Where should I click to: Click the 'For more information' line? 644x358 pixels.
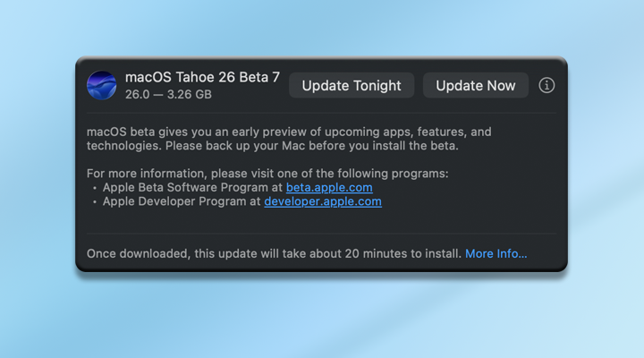(x=267, y=174)
